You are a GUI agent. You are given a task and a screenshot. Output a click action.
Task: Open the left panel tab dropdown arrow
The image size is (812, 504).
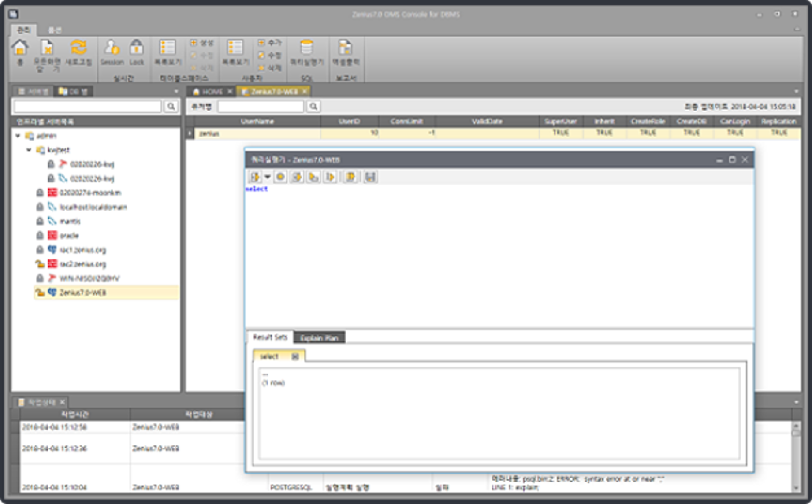tap(176, 92)
